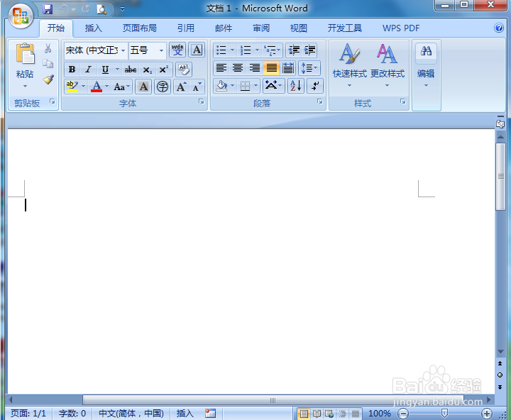Image resolution: width=511 pixels, height=420 pixels.
Task: Clear formatting with eraser icon
Action: pos(184,69)
